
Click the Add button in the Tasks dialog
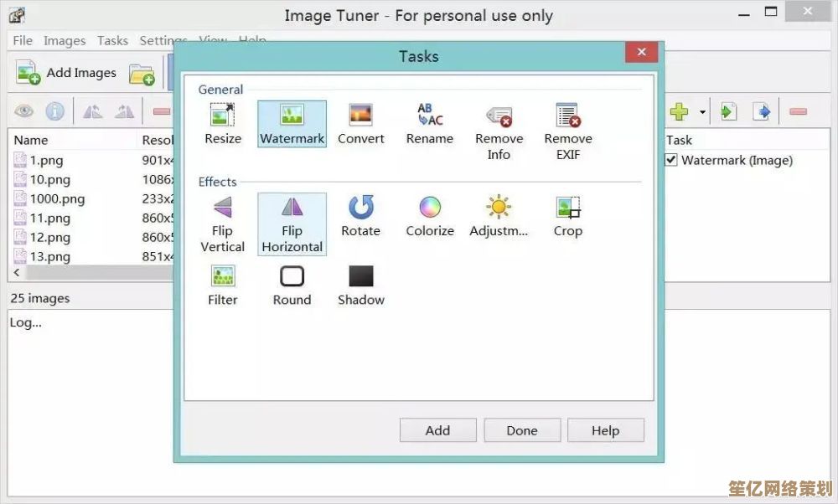(437, 430)
